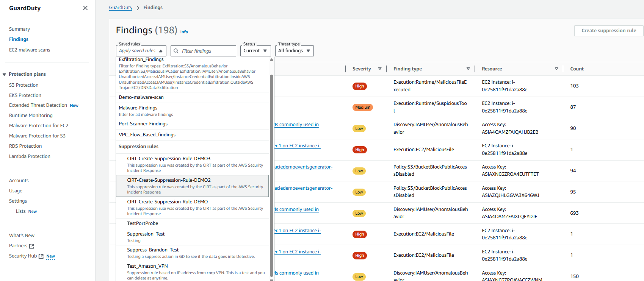
Task: Select CIRT-Create-Suppression-Rule-DEMO2
Action: coord(193,186)
